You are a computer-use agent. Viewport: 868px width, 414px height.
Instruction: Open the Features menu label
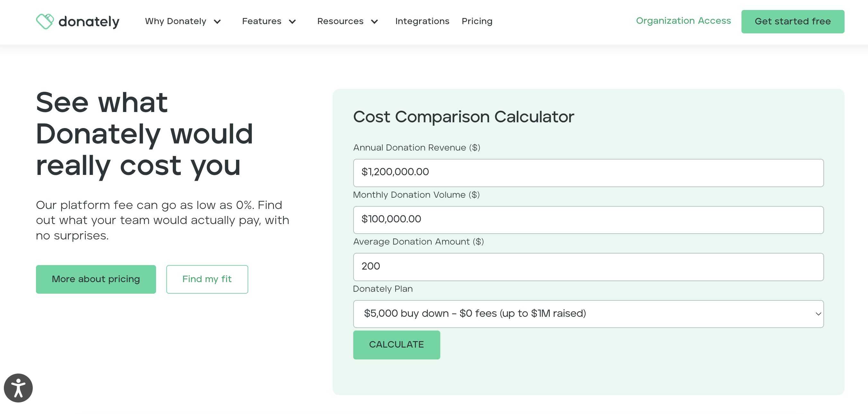[x=261, y=21]
